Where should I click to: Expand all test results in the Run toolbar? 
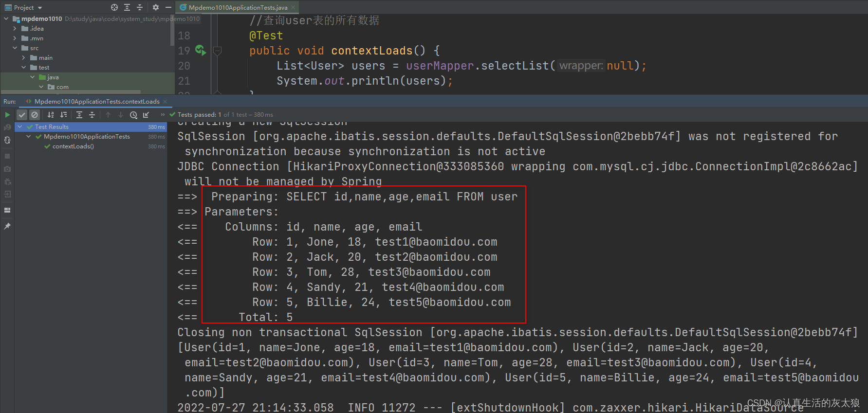point(79,115)
